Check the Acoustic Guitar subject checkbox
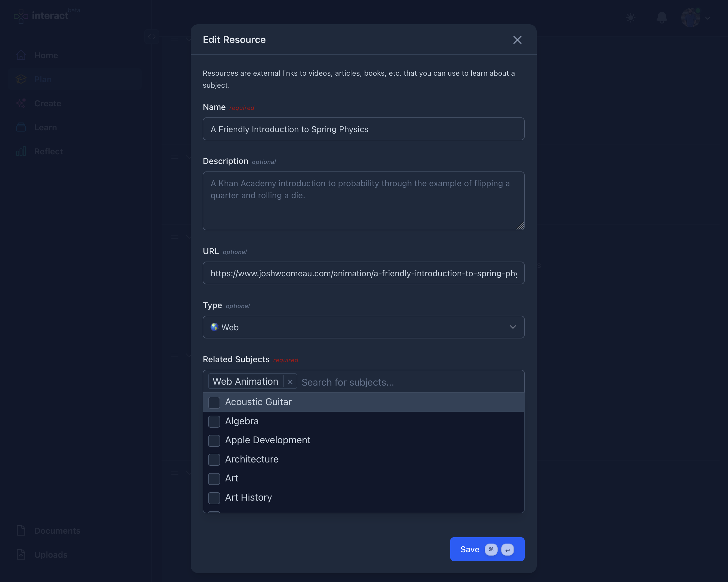Screen dimensions: 728x582 click(214, 402)
